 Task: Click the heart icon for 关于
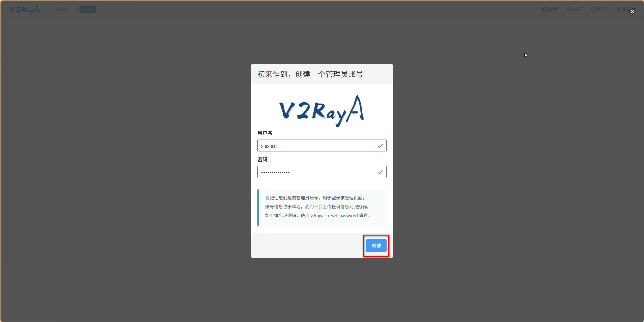point(569,9)
